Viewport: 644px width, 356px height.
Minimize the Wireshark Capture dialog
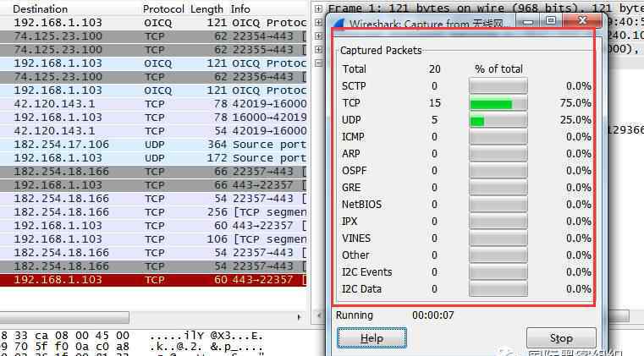[529, 21]
